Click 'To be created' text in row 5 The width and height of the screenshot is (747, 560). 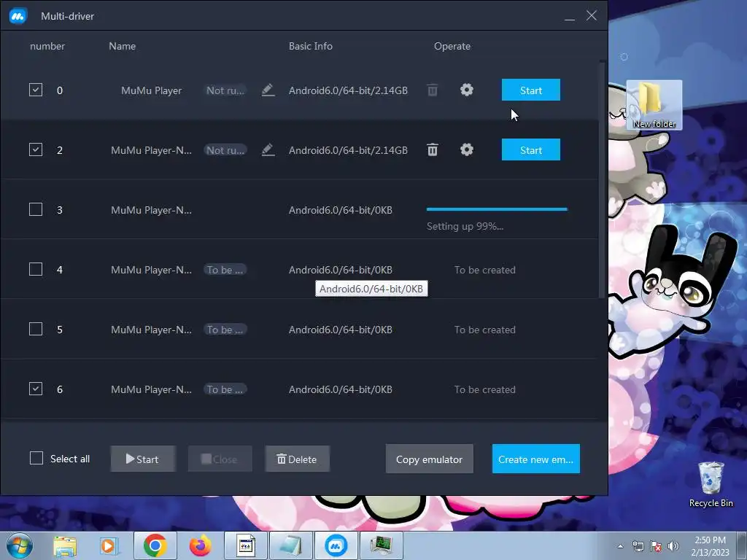coord(484,330)
